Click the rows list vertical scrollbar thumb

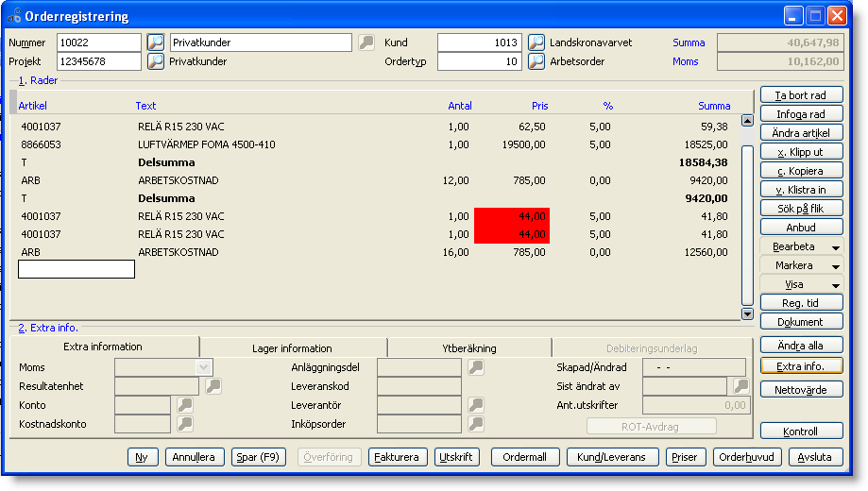click(x=747, y=226)
